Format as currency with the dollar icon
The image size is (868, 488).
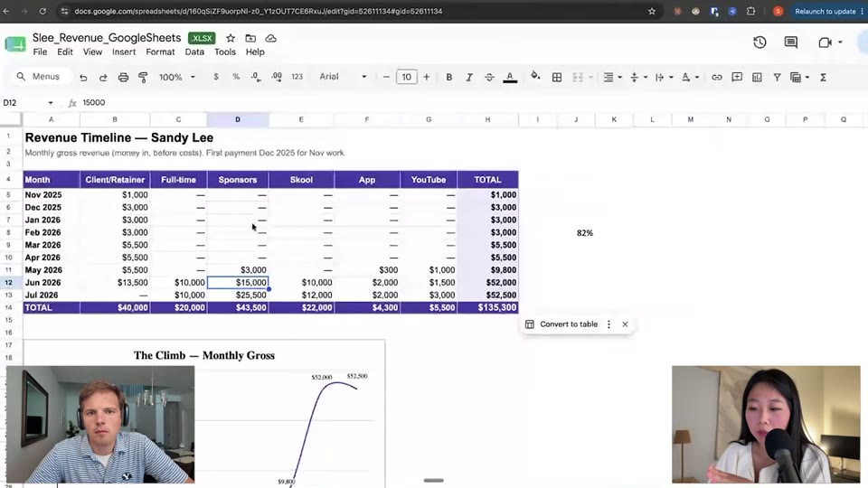pyautogui.click(x=216, y=77)
